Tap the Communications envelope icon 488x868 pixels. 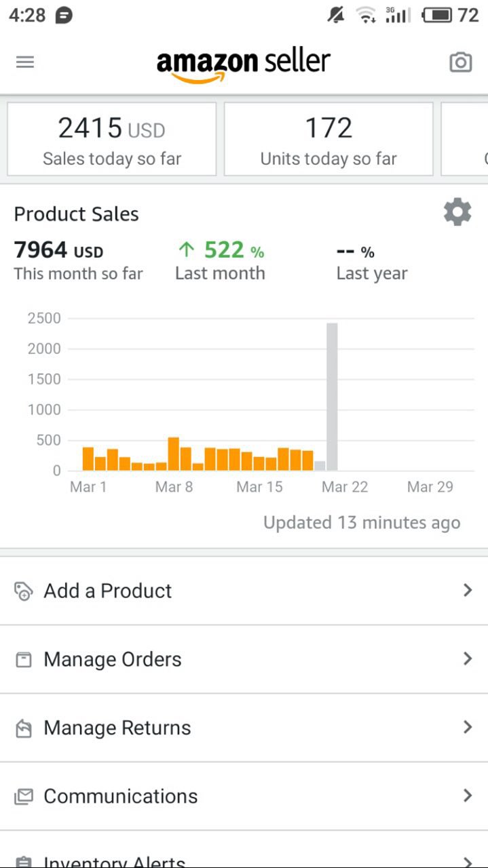(x=24, y=796)
